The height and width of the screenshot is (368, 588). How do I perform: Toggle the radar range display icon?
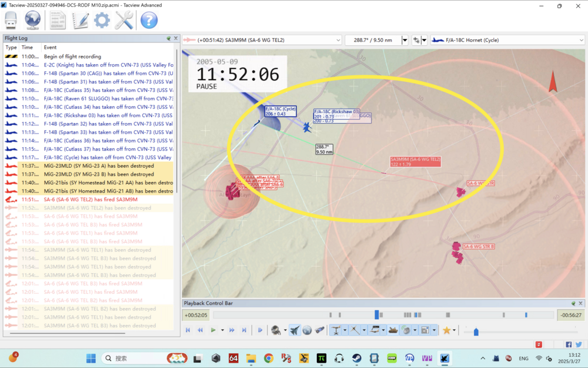(406, 330)
